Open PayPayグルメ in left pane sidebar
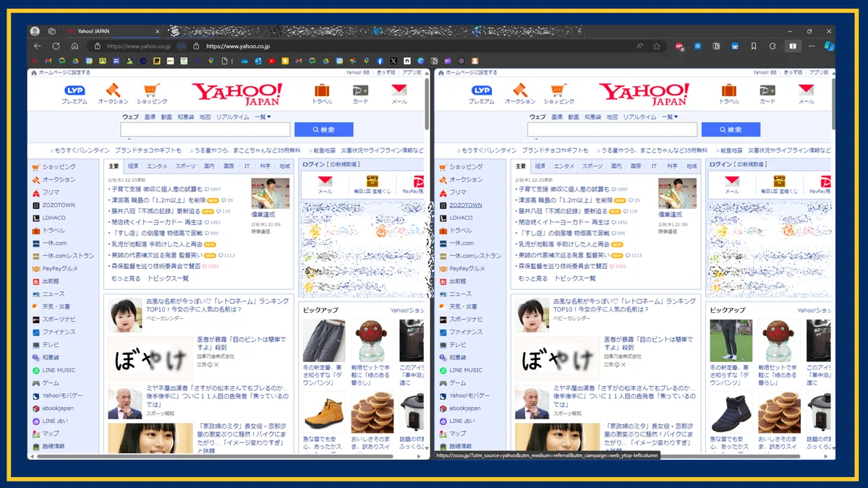868x488 pixels. coord(60,268)
